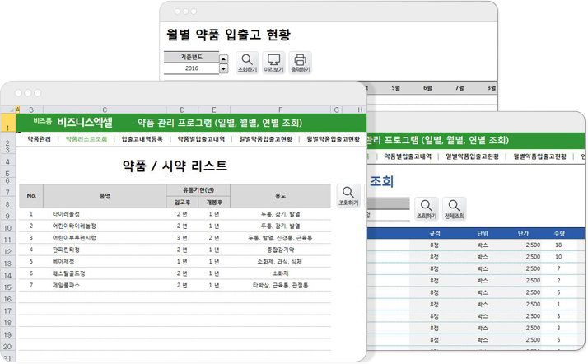This screenshot has width=588, height=364.
Task: Click the 비즈니스엑셀 logo in green banner
Action: (x=85, y=121)
